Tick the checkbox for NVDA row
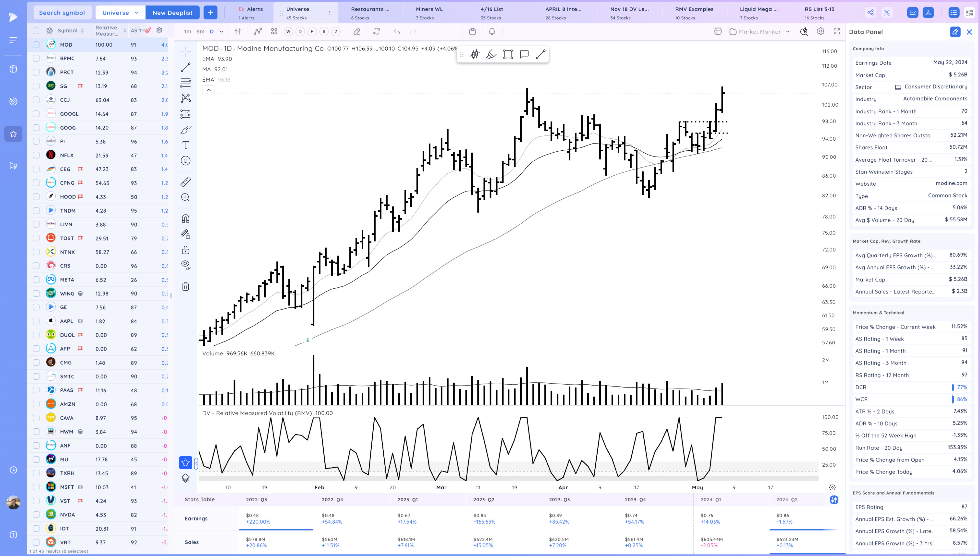 [36, 515]
